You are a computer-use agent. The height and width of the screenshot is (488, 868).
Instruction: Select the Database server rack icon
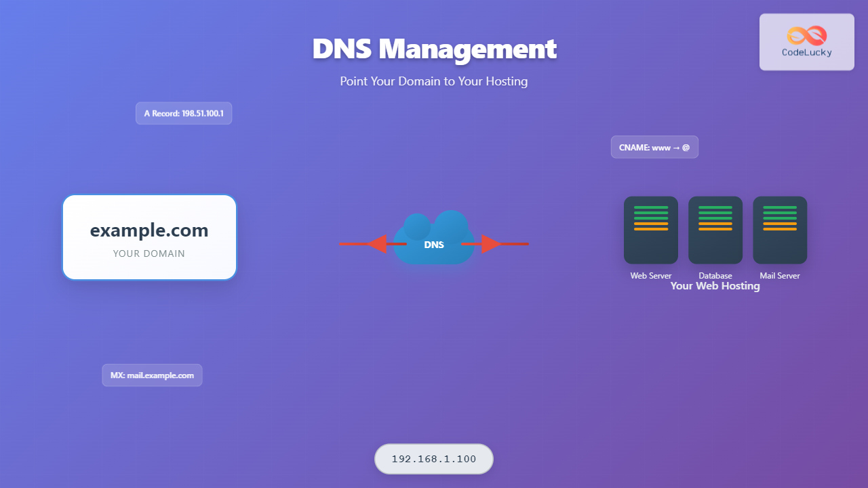tap(715, 230)
